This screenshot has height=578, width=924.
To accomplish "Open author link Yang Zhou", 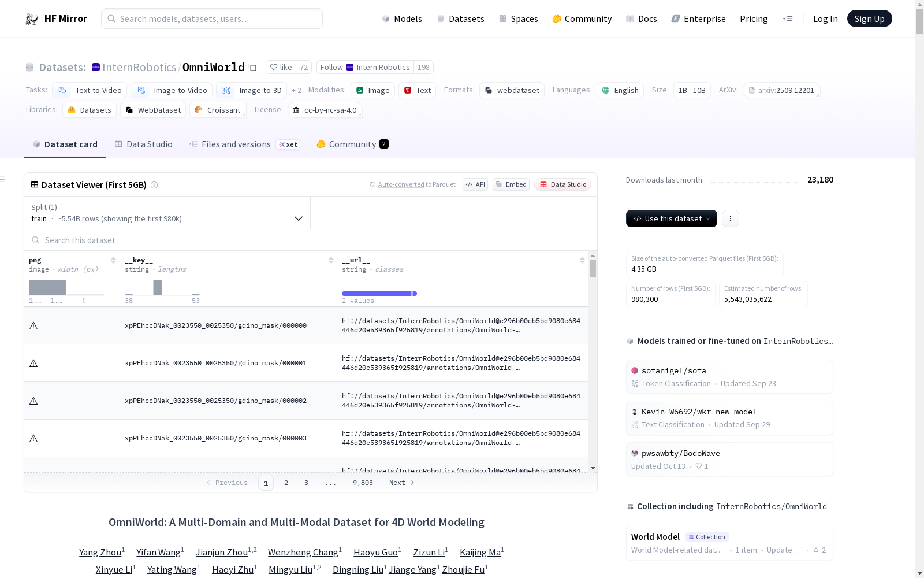I will point(100,553).
